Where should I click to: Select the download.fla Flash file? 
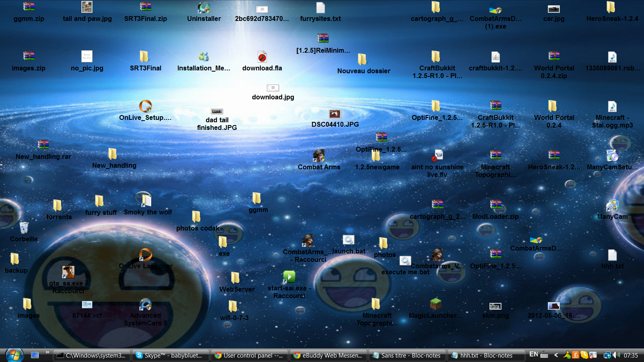coord(262,57)
